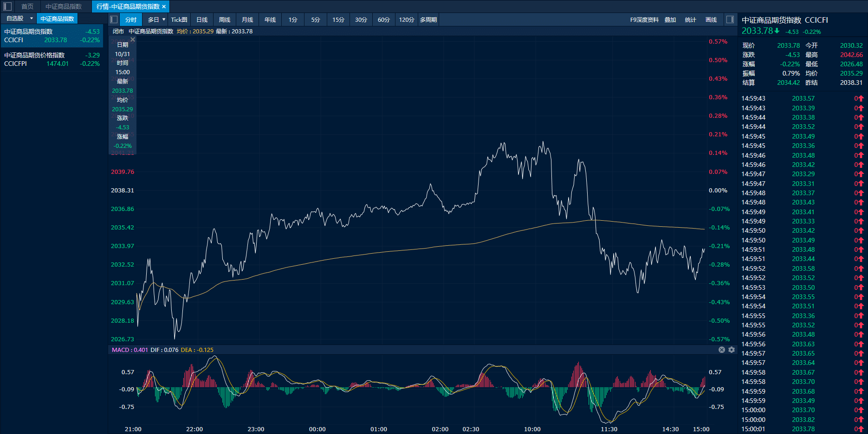Open MACD indicator settings gear
The height and width of the screenshot is (434, 868).
point(732,350)
